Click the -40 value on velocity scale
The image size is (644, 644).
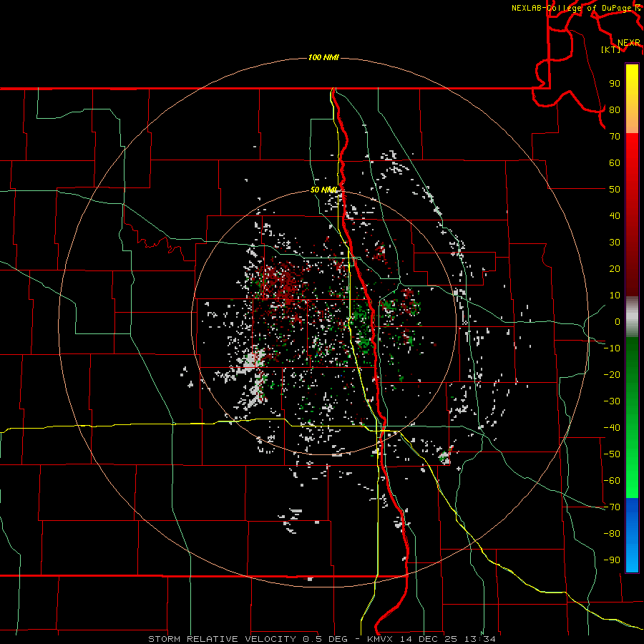pos(612,428)
